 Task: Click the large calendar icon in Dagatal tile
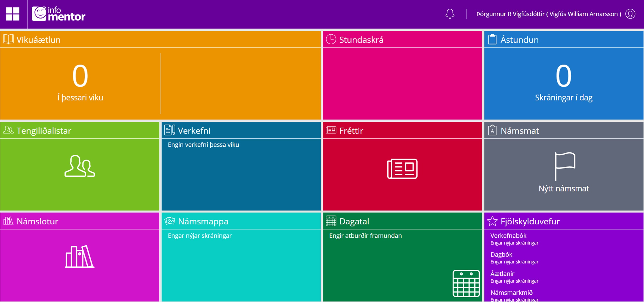coord(466,283)
